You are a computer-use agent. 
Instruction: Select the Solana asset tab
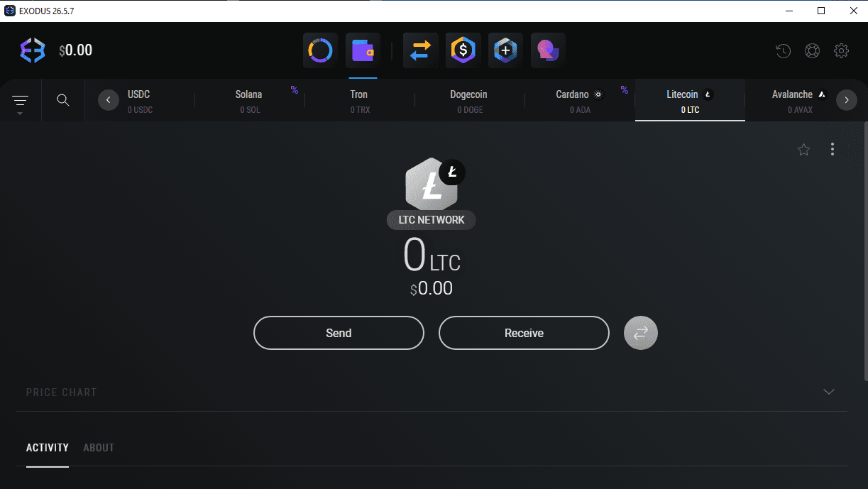pos(249,101)
